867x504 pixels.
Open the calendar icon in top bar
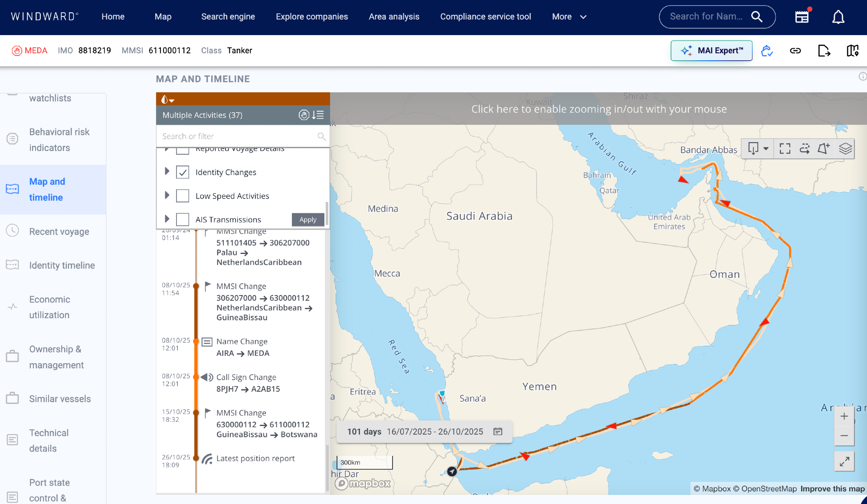[x=802, y=17]
